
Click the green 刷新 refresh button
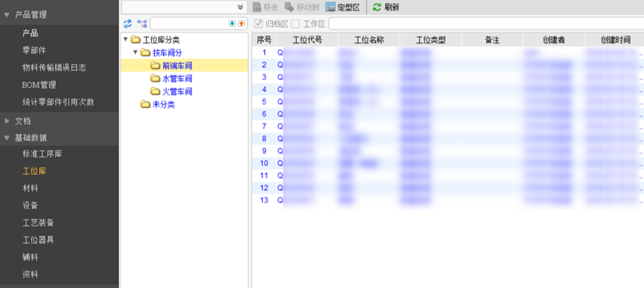tap(386, 7)
